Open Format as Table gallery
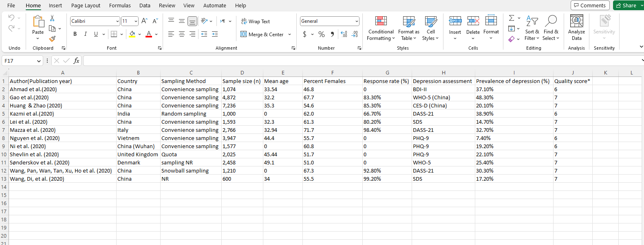The image size is (644, 245). click(408, 27)
